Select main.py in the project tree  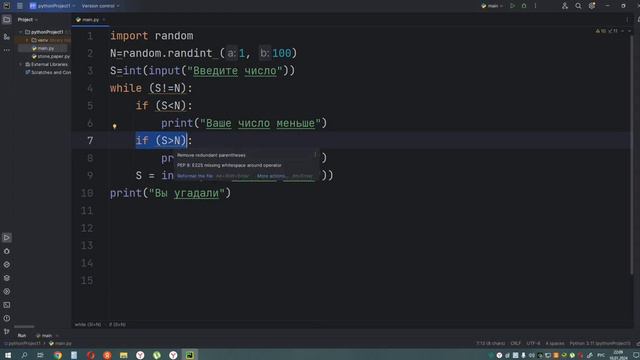click(42, 48)
